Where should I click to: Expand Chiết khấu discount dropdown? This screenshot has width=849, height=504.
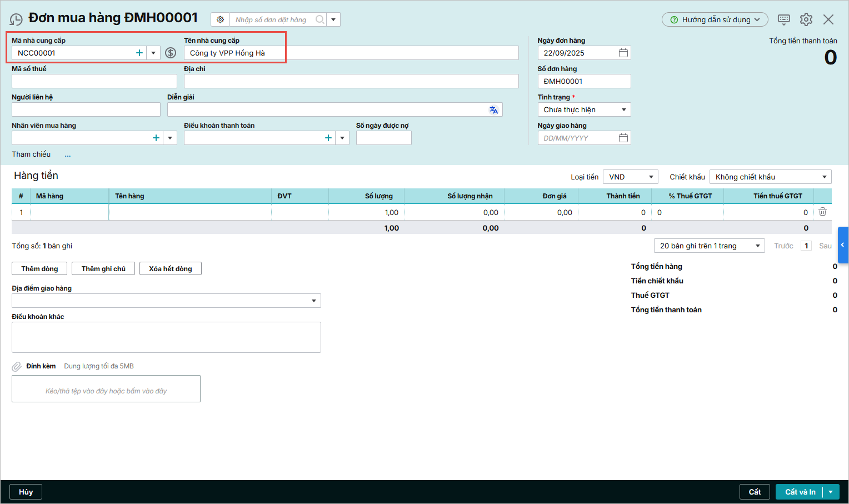824,177
